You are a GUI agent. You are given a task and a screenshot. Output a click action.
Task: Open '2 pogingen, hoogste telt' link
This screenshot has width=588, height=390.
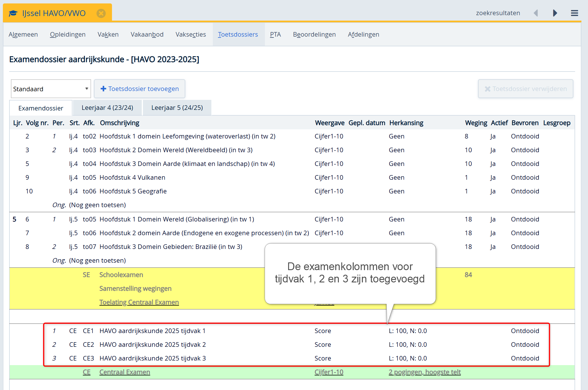[424, 372]
